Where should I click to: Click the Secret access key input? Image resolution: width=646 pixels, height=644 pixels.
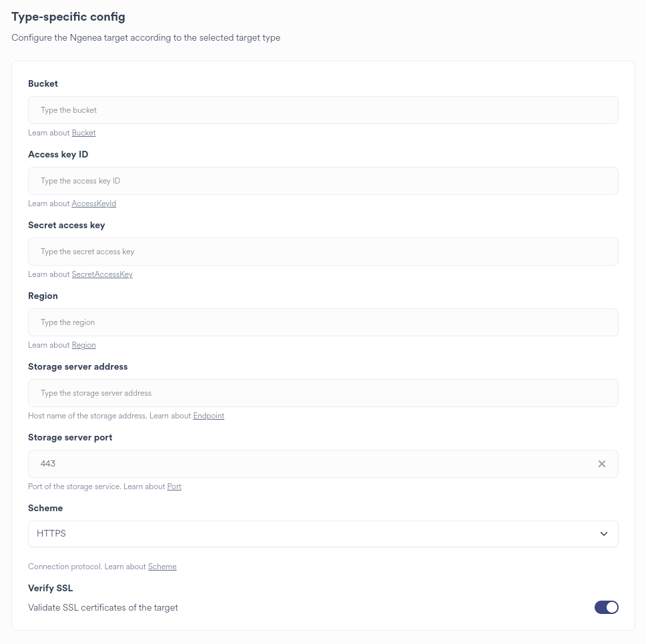[x=323, y=252]
